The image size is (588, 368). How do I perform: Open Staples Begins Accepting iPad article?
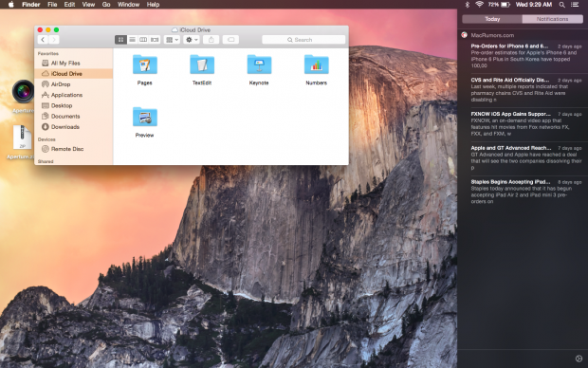pos(526,192)
